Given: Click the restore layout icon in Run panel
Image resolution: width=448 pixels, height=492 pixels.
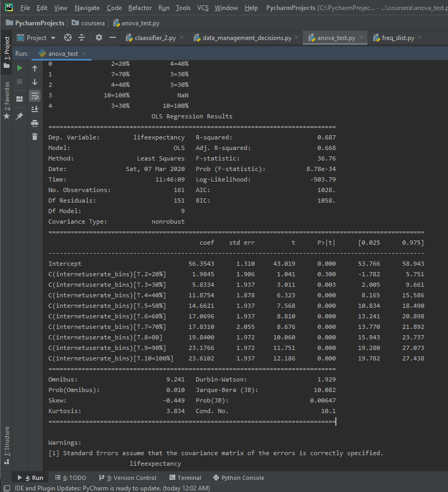Looking at the screenshot, I should tap(20, 98).
